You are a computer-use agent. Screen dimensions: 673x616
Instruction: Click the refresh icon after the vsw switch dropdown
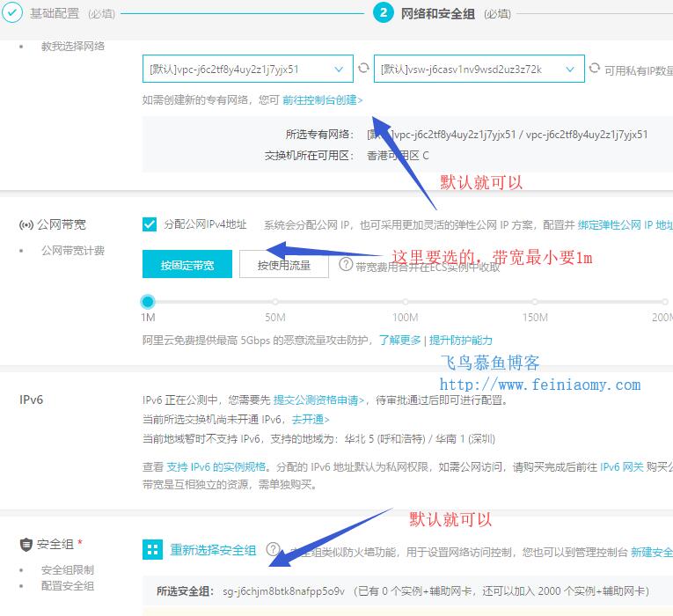[x=595, y=69]
